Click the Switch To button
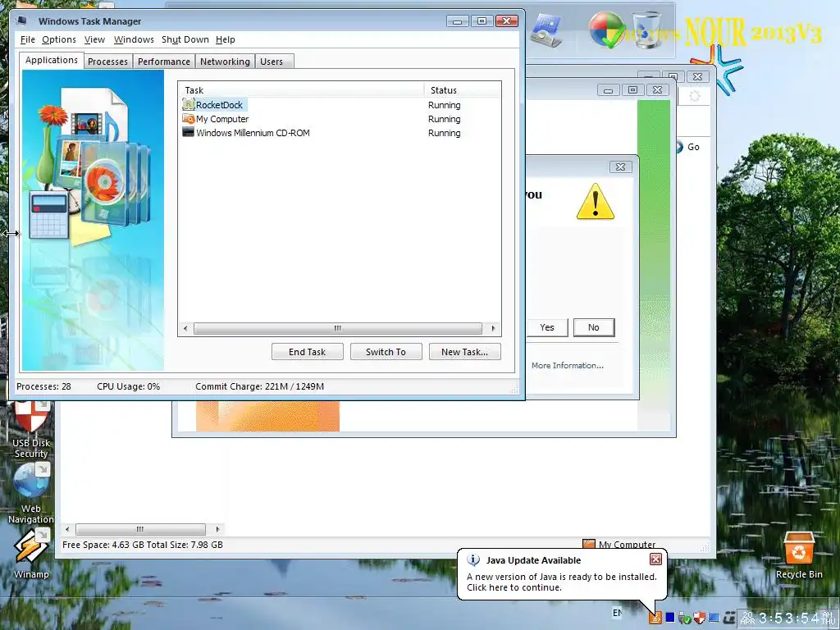 [386, 352]
